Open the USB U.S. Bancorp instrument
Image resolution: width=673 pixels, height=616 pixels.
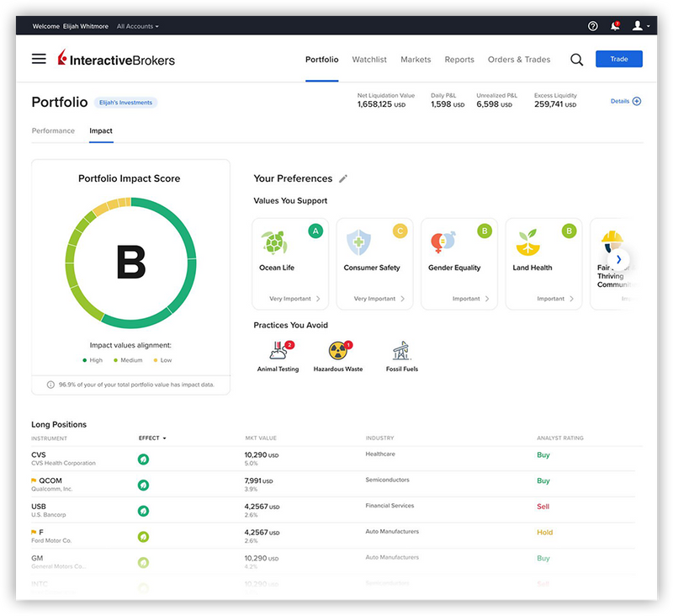tap(49, 510)
